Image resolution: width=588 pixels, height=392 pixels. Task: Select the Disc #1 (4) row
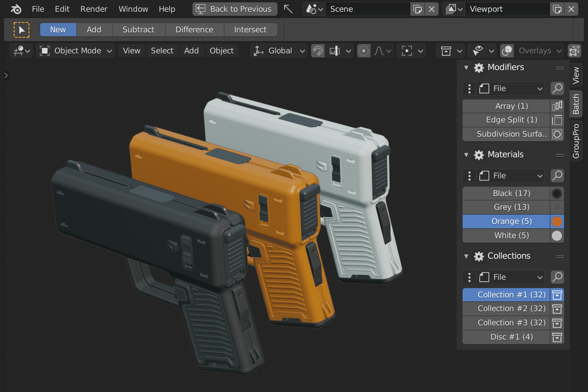pyautogui.click(x=507, y=337)
